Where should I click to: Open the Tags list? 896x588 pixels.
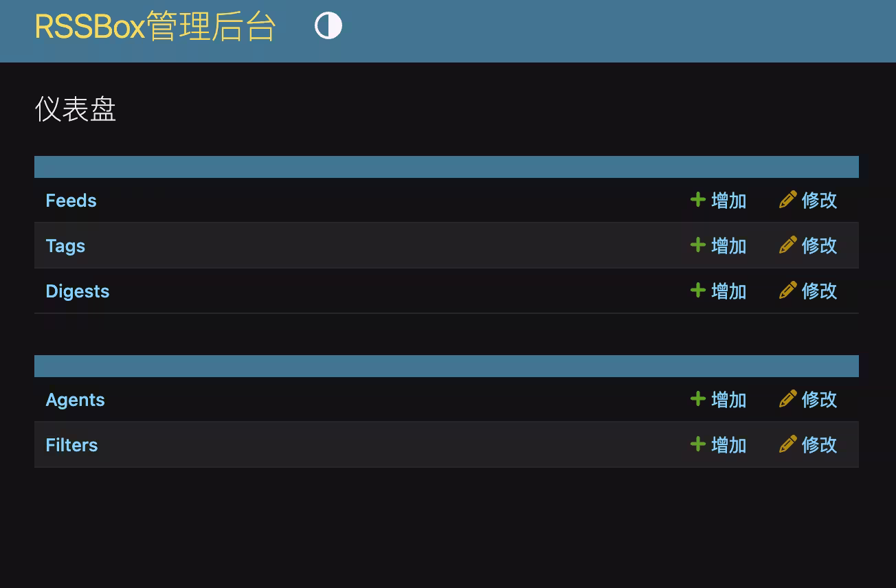[65, 245]
